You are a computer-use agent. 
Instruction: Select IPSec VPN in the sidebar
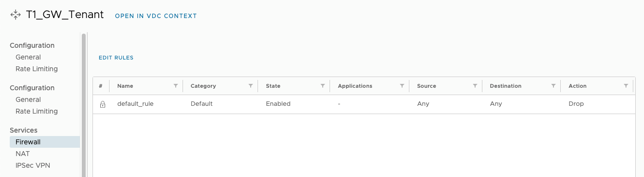click(x=33, y=165)
